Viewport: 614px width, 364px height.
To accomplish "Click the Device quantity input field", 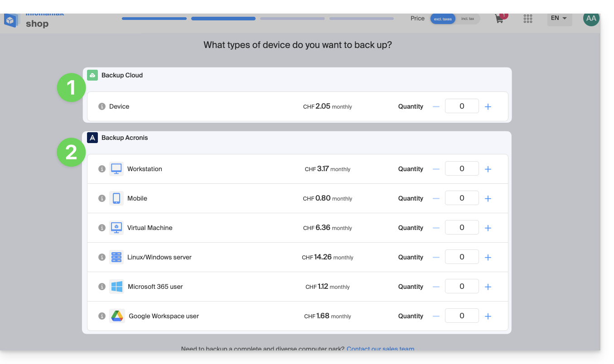I will (x=462, y=106).
